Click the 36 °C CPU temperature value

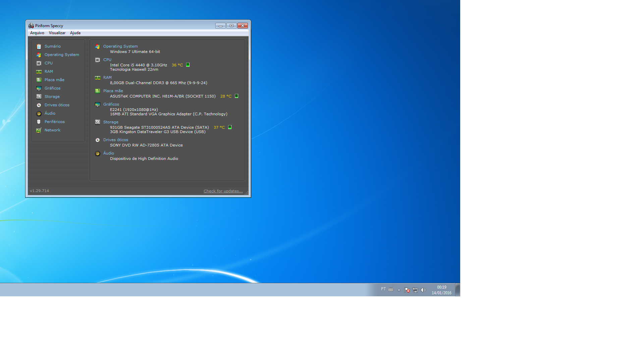point(177,65)
